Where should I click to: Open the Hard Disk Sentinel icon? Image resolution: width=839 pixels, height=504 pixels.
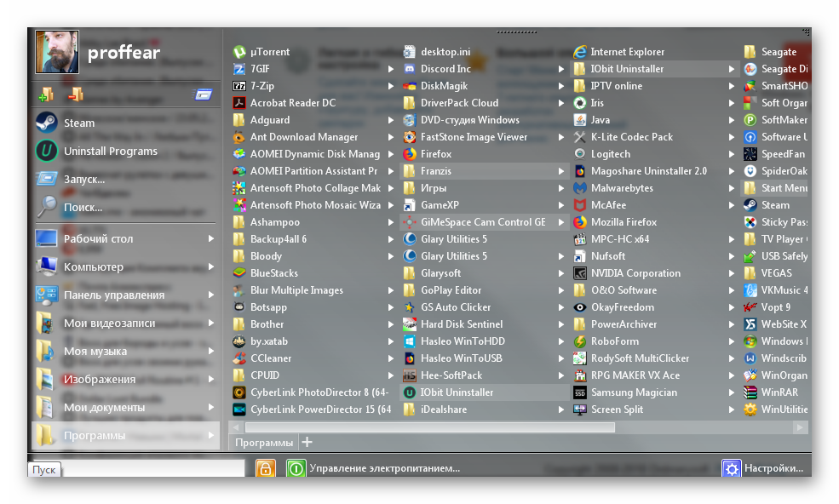[x=410, y=324]
